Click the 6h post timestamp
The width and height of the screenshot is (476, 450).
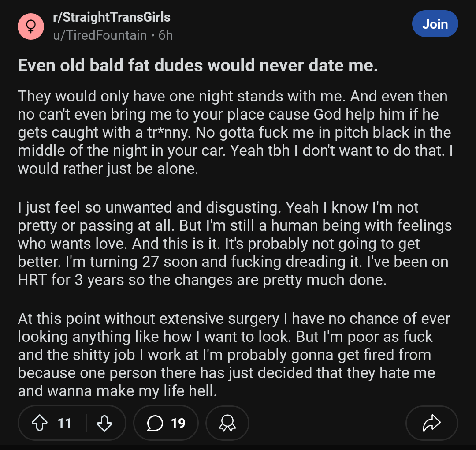pos(165,35)
